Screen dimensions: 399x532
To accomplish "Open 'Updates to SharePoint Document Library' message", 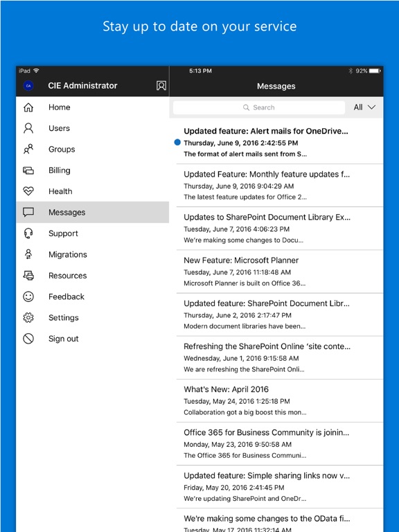I will (276, 229).
